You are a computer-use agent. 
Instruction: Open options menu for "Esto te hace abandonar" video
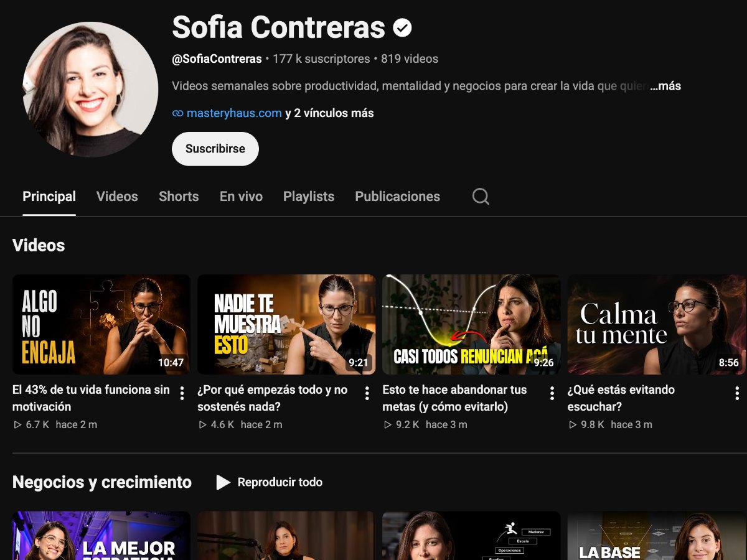pyautogui.click(x=552, y=393)
